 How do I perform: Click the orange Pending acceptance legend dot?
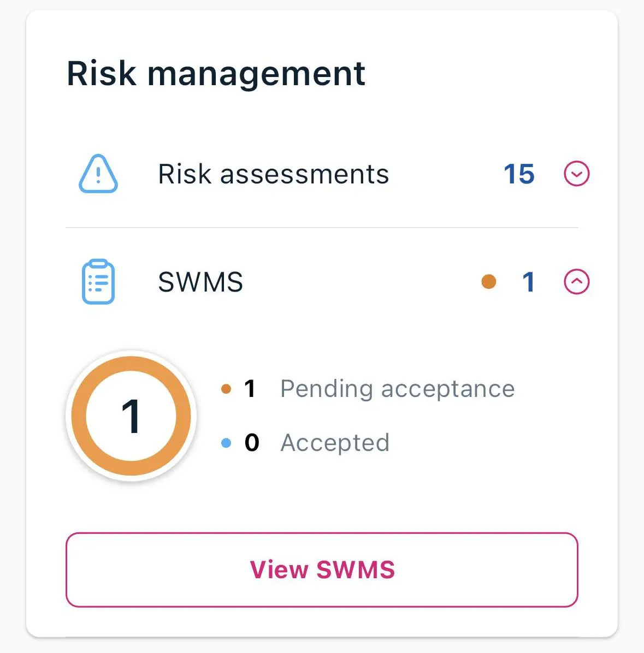pyautogui.click(x=226, y=389)
